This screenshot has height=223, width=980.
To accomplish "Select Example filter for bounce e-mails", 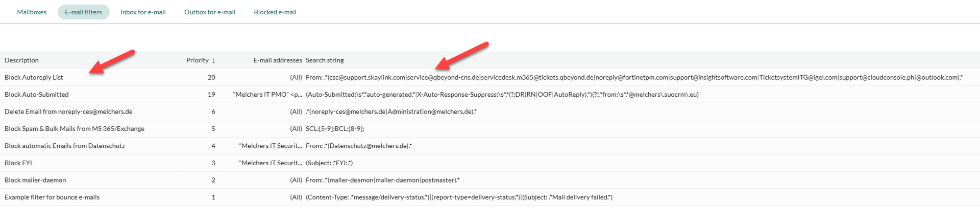I will pyautogui.click(x=52, y=197).
